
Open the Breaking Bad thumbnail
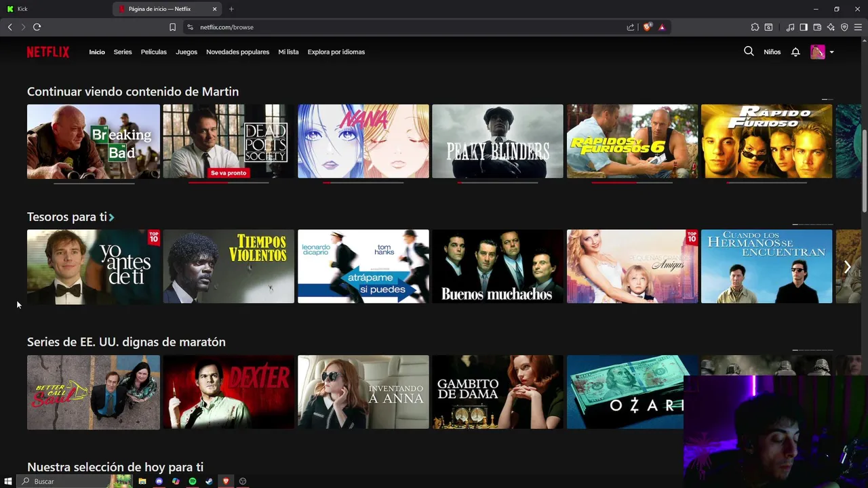click(x=94, y=141)
